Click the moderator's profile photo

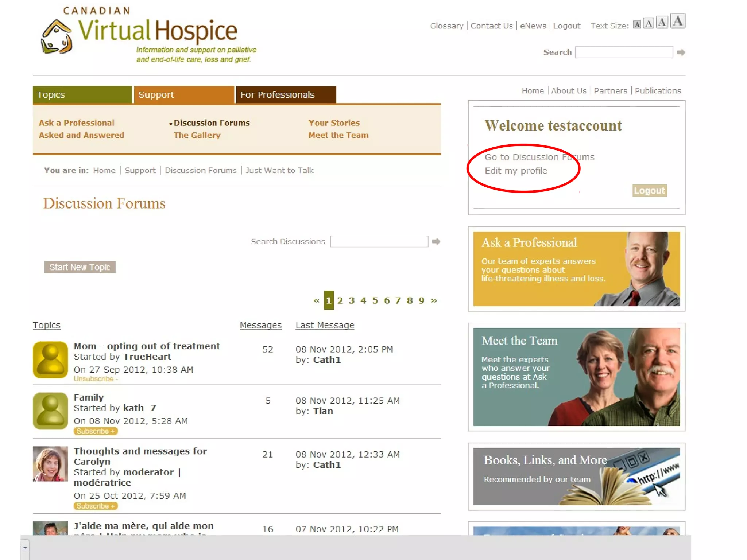pos(50,464)
